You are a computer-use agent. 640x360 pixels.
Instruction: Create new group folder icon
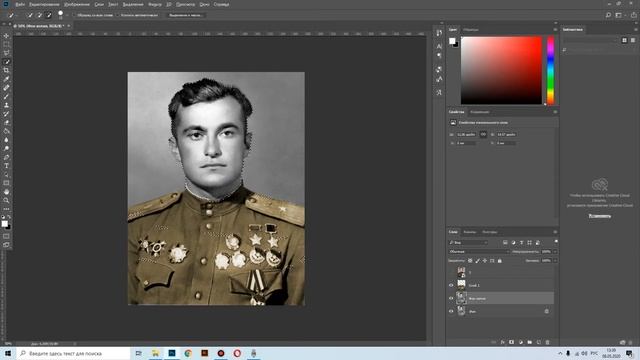point(529,342)
